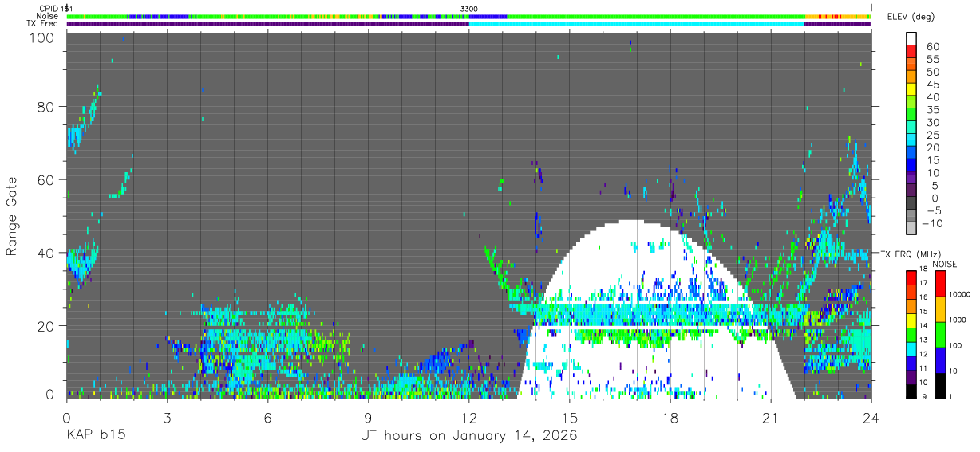Click the '14' value on the TX FRQ scale
980x452 pixels.
pos(923,325)
